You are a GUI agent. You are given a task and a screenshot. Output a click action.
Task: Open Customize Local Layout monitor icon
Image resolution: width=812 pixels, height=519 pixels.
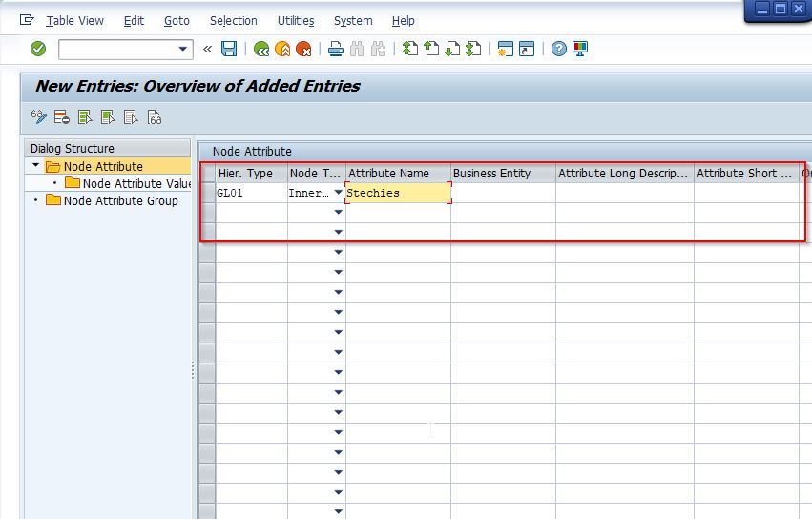(580, 50)
